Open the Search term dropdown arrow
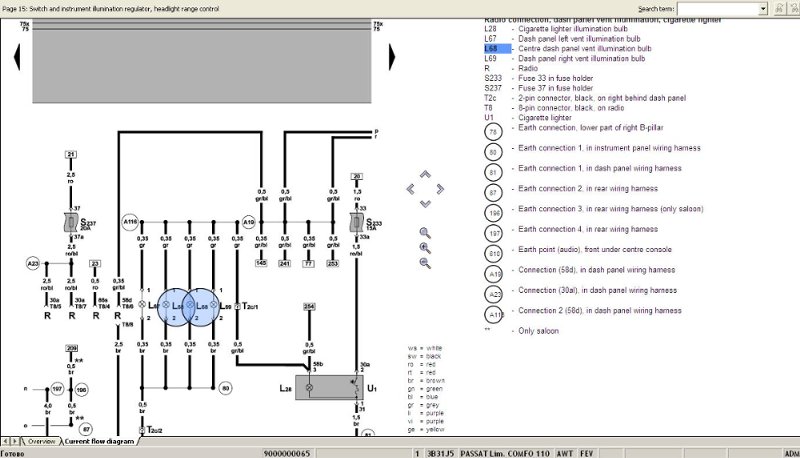Screen dimensions: 800x458 coord(763,9)
